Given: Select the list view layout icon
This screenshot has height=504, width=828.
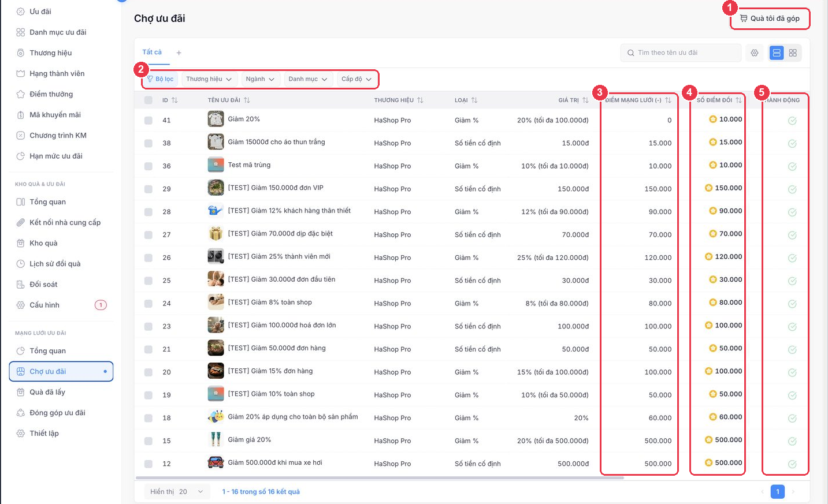Looking at the screenshot, I should 777,53.
